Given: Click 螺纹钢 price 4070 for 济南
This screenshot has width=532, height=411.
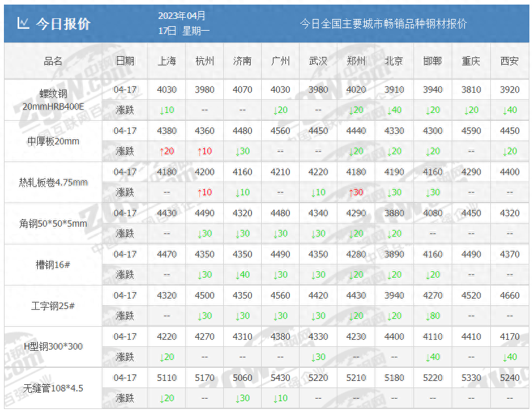Looking at the screenshot, I should 242,90.
